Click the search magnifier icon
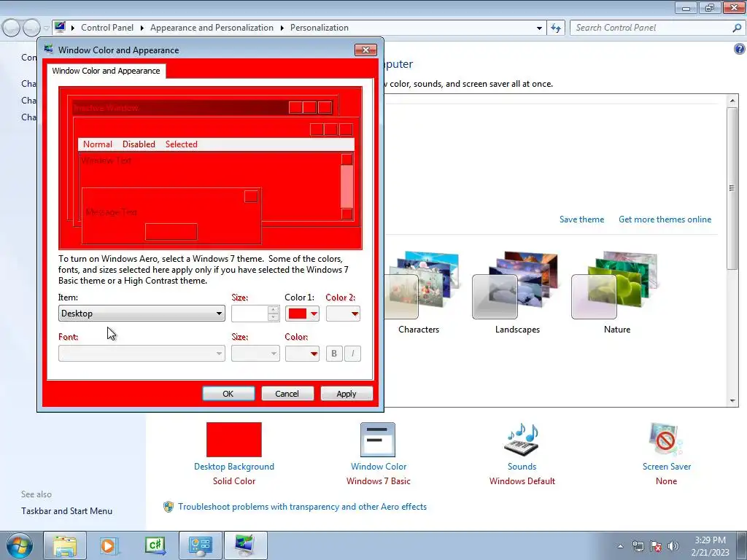The width and height of the screenshot is (747, 560). point(737,28)
